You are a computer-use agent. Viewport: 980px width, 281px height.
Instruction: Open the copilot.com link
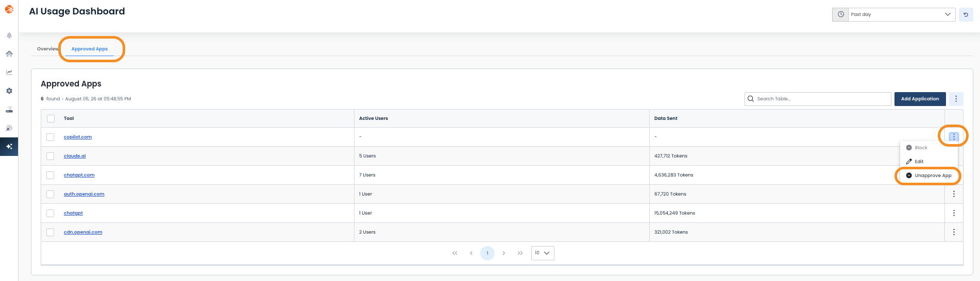point(78,137)
